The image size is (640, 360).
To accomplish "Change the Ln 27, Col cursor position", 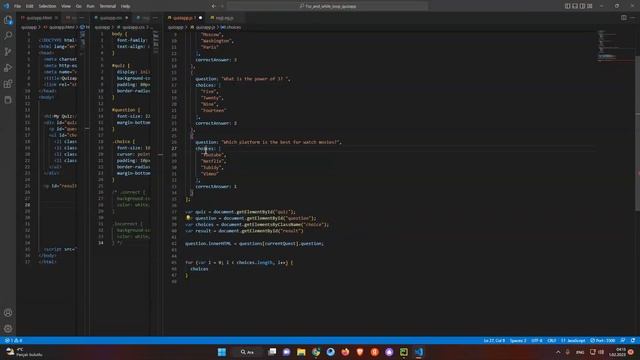I will (494, 340).
